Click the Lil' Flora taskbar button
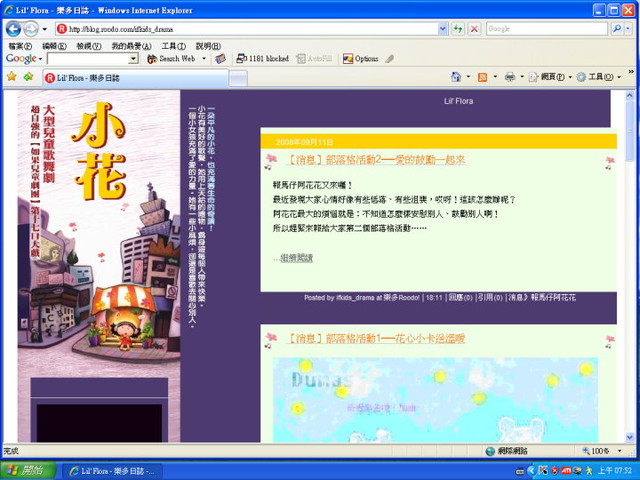 113,471
